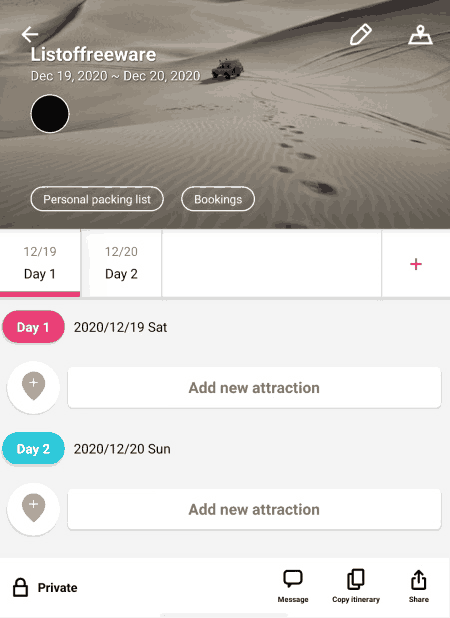Open Personal packing list
Viewport: 450px width, 618px height.
[x=97, y=199]
